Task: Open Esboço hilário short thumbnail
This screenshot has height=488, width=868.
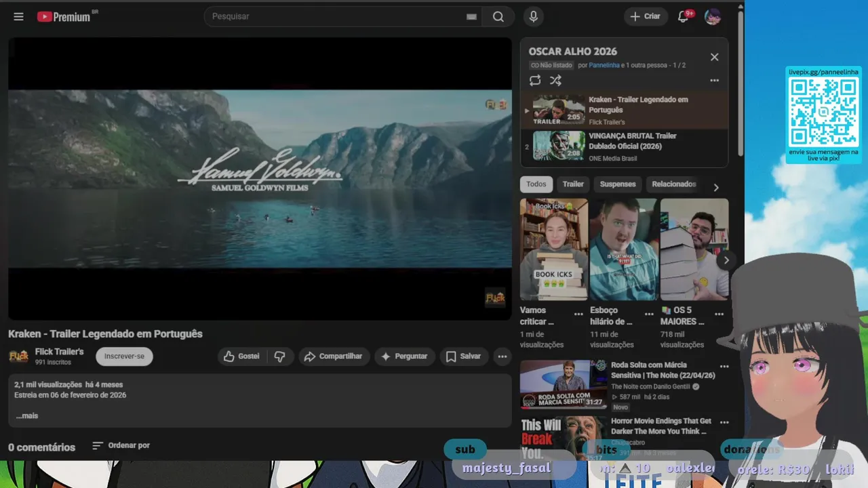Action: (624, 249)
